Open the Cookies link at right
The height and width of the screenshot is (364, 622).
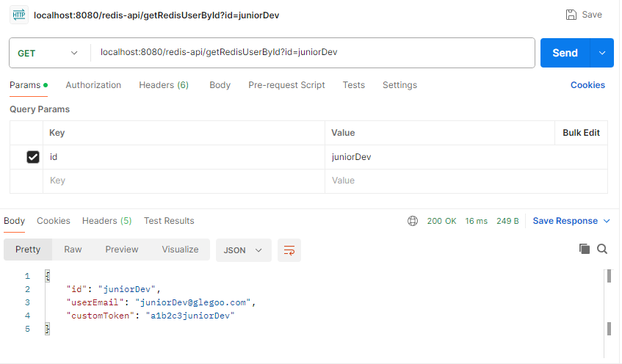(x=587, y=85)
